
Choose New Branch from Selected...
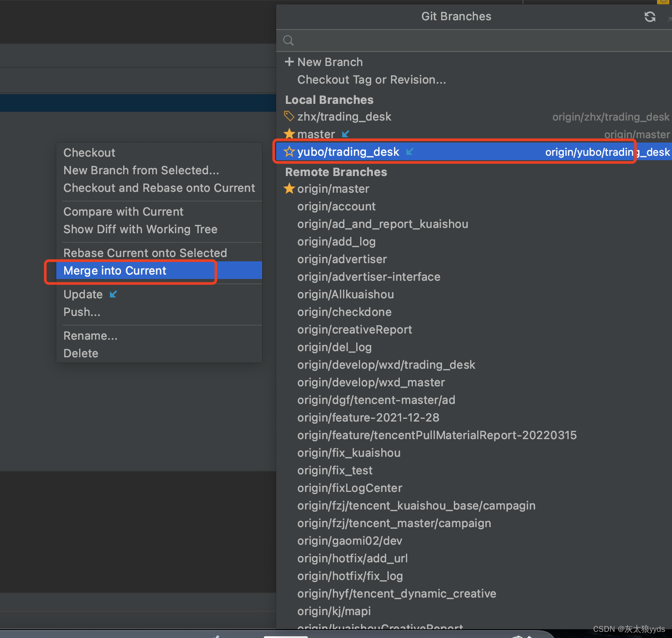point(141,170)
